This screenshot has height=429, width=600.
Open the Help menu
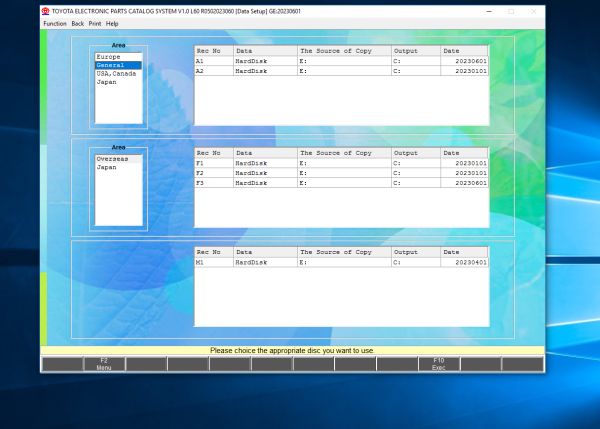click(112, 24)
